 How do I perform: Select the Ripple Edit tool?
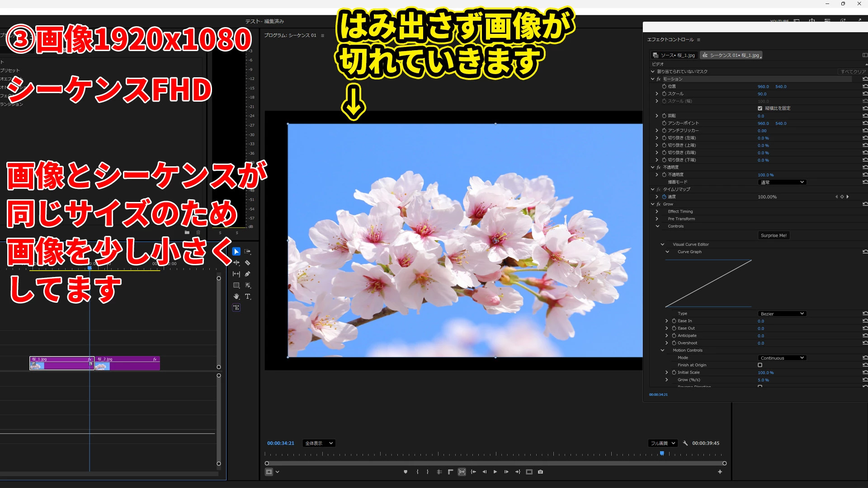pyautogui.click(x=236, y=263)
